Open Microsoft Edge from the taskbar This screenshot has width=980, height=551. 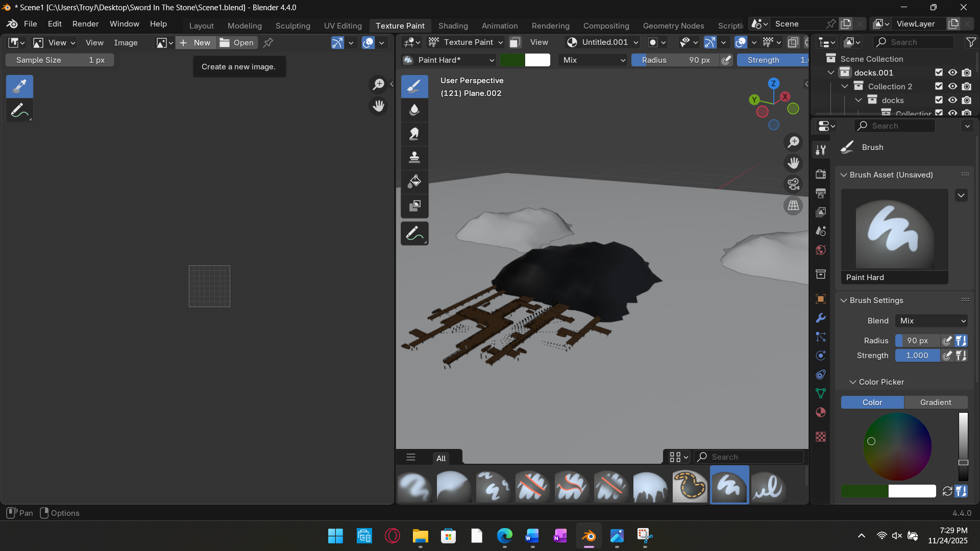coord(504,536)
